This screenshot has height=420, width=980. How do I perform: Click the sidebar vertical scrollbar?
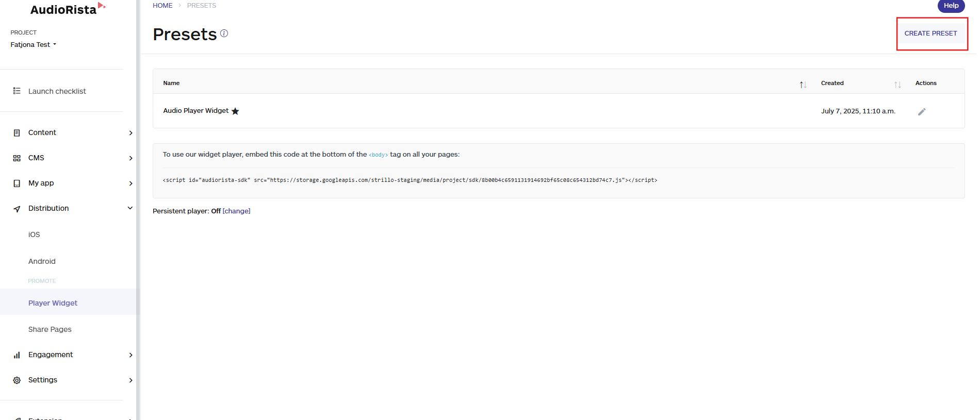(138, 206)
